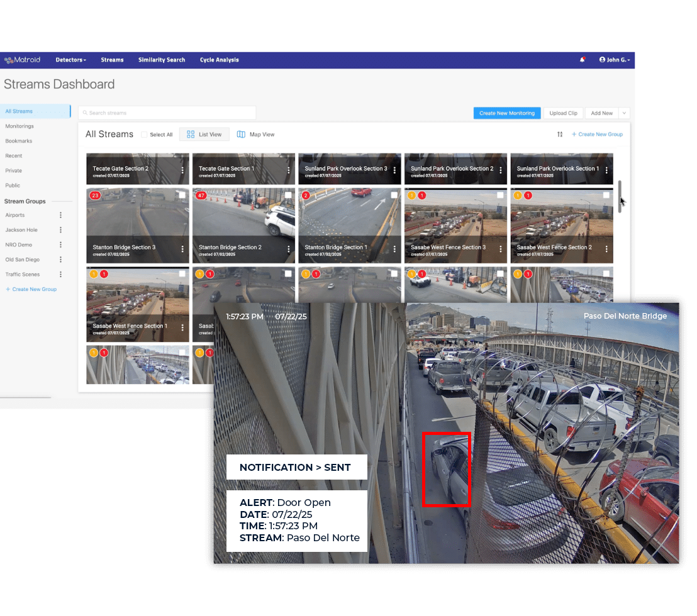The height and width of the screenshot is (616, 697).
Task: Select Private in the sidebar
Action: (13, 170)
